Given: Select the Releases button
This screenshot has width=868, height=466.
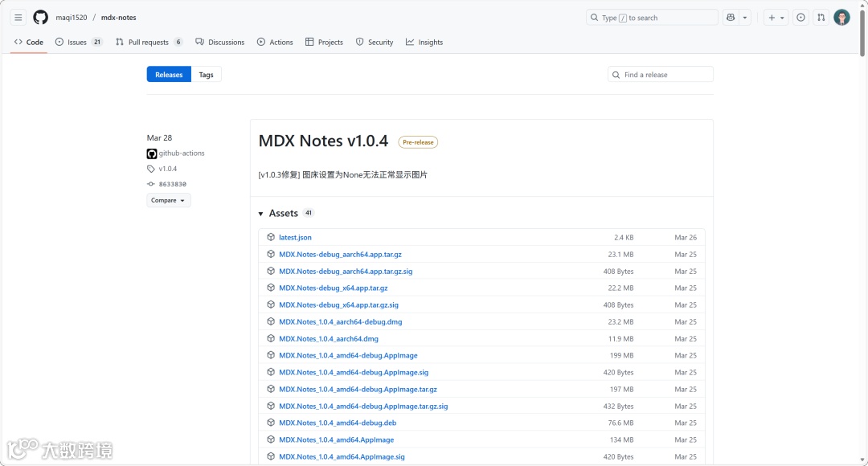Looking at the screenshot, I should pos(169,75).
